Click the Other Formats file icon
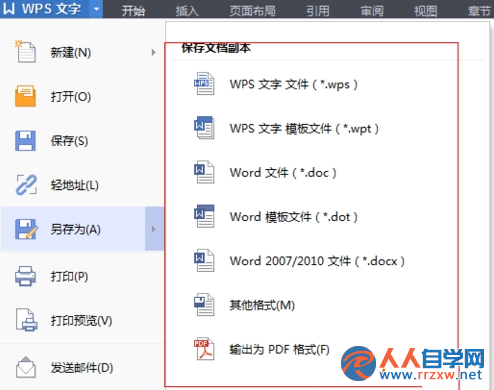Viewport: 494px width, 390px height. [x=204, y=304]
